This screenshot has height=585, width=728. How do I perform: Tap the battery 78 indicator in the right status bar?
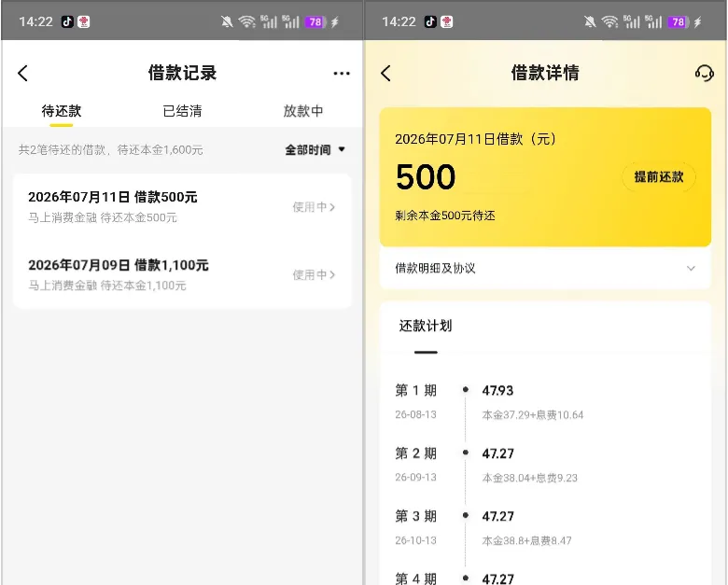point(679,21)
